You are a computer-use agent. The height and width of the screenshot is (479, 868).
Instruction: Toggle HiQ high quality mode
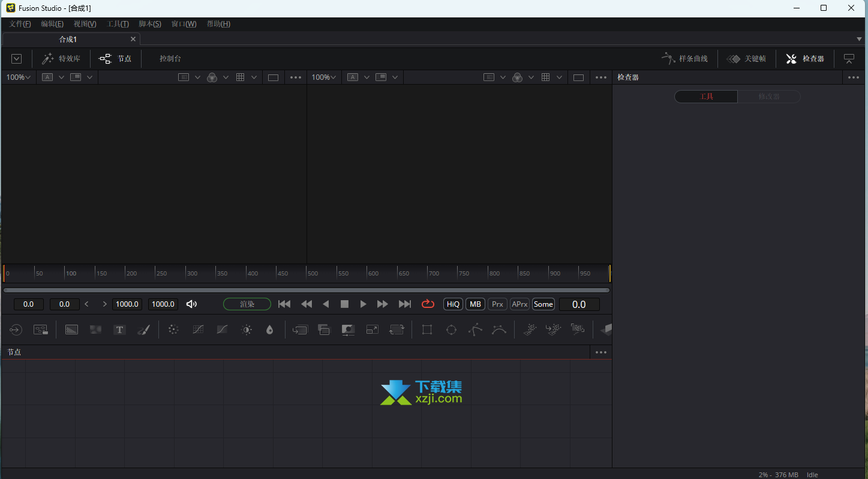pyautogui.click(x=453, y=304)
